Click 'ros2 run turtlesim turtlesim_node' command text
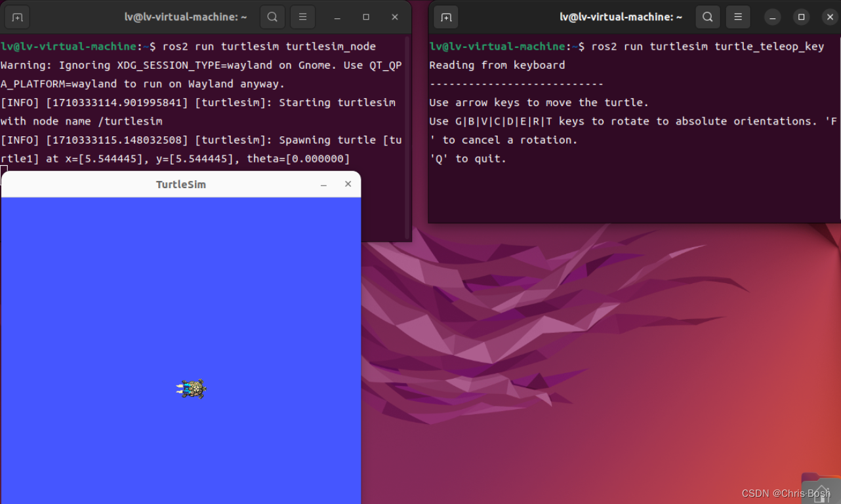The height and width of the screenshot is (504, 841). (269, 47)
